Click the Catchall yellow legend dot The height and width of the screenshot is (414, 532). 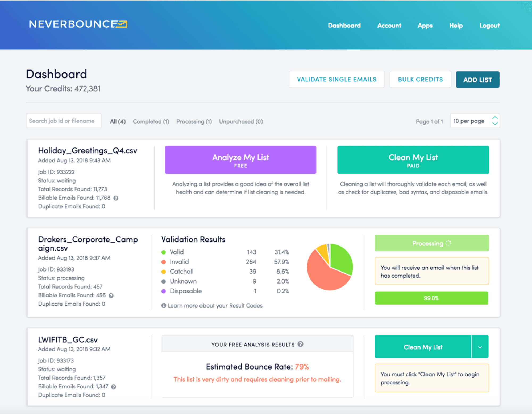[164, 272]
